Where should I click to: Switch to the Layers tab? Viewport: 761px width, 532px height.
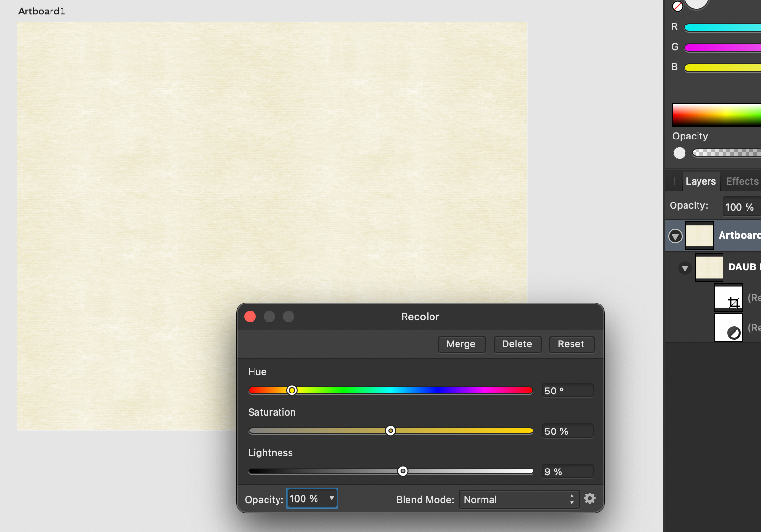[x=701, y=181]
